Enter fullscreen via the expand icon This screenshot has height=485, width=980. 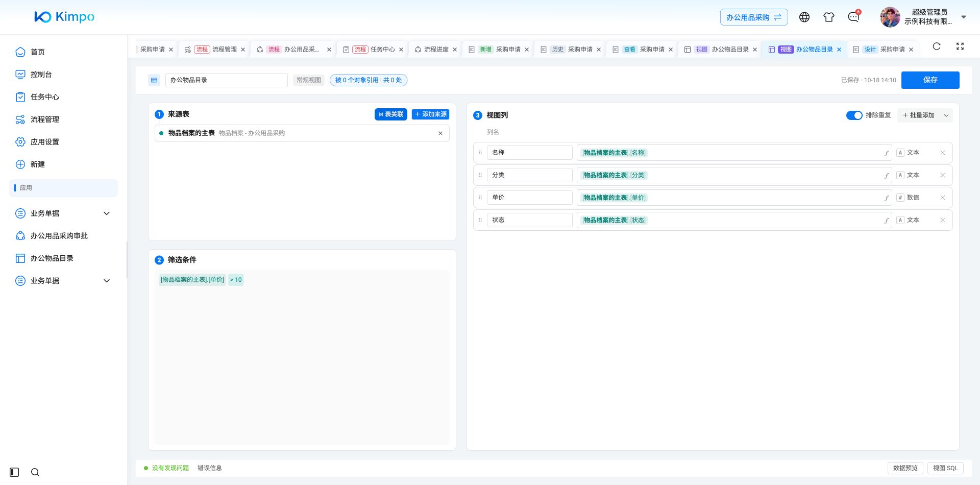coord(960,46)
